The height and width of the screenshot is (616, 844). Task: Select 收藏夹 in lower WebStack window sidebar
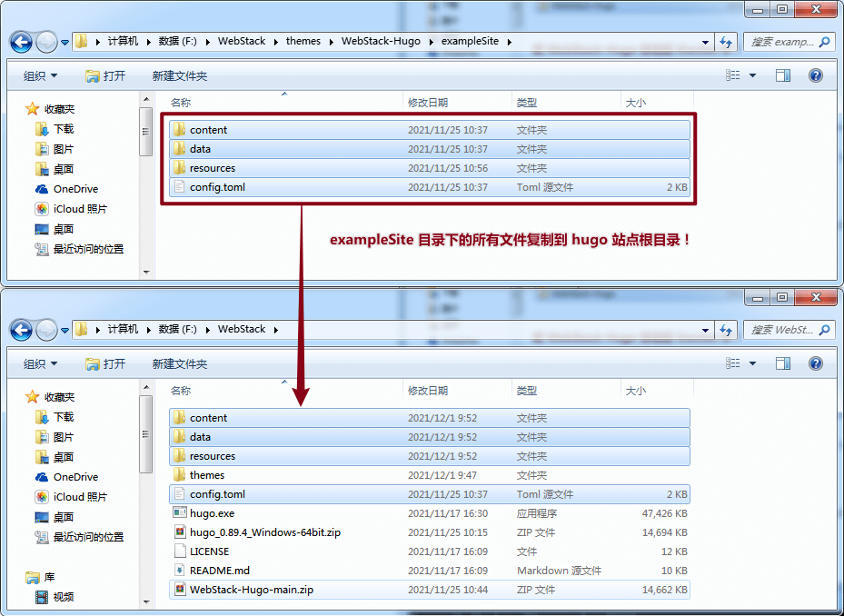click(x=51, y=397)
